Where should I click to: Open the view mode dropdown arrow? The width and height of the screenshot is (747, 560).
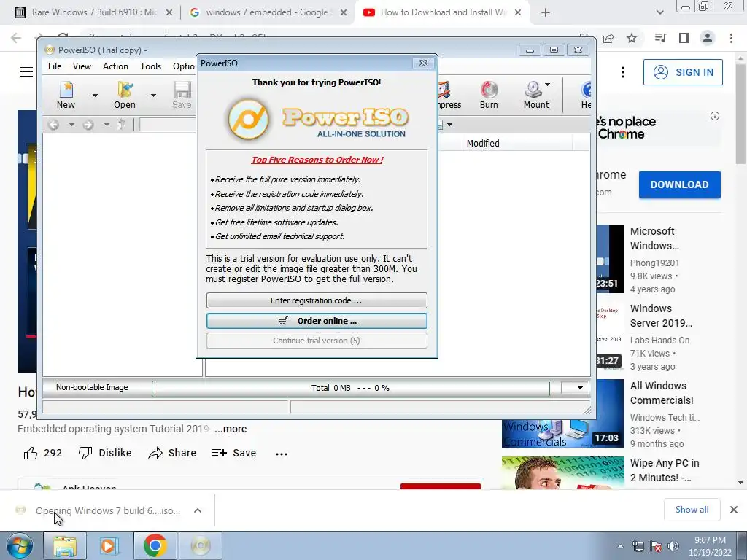pyautogui.click(x=449, y=125)
